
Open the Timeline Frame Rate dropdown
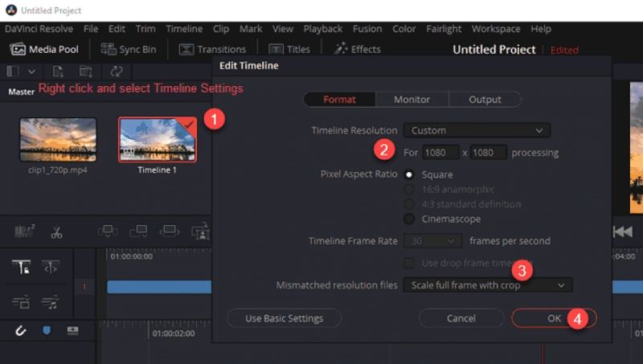[433, 240]
